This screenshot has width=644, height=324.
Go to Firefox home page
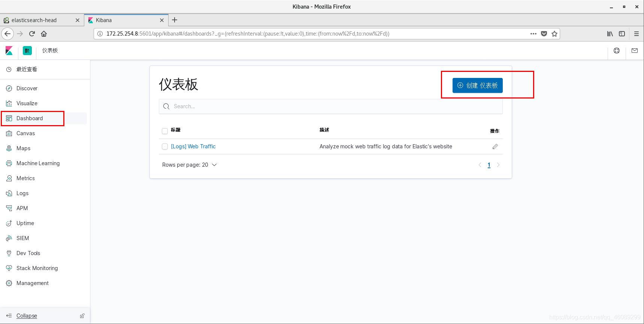click(x=44, y=34)
